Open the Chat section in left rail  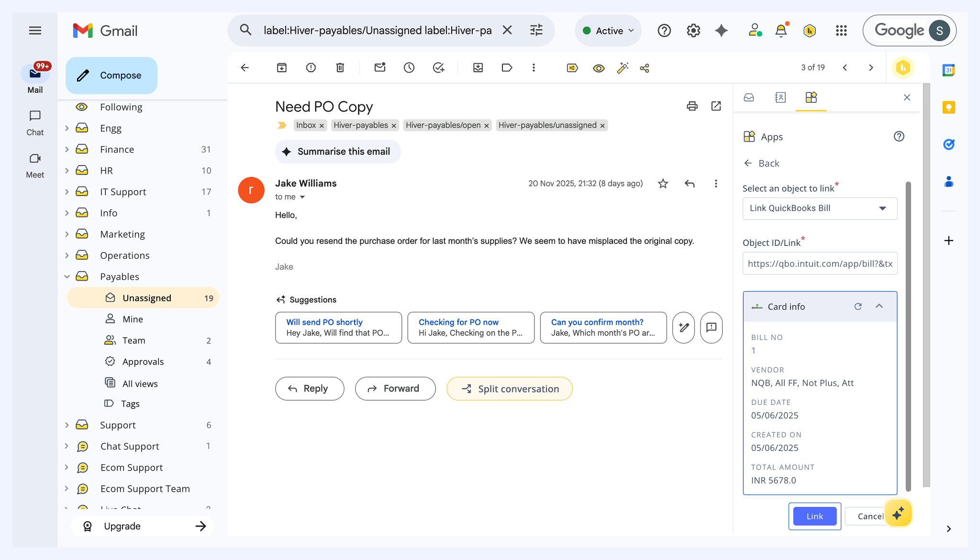(x=35, y=123)
